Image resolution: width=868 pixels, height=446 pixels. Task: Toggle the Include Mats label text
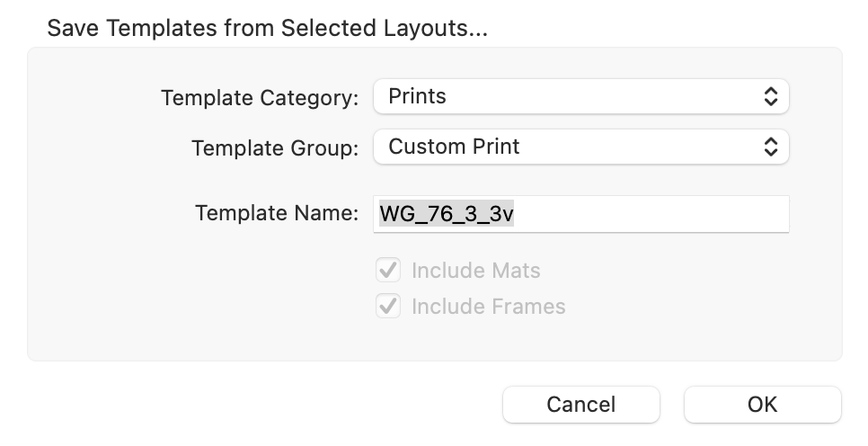[475, 271]
